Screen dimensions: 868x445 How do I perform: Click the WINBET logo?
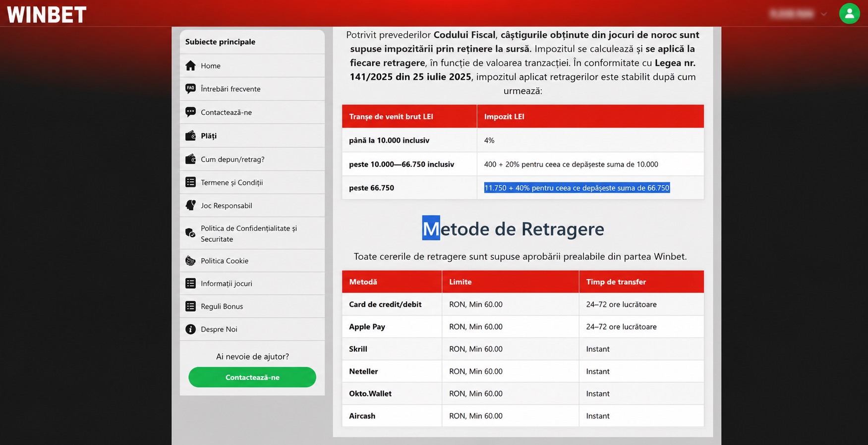47,14
